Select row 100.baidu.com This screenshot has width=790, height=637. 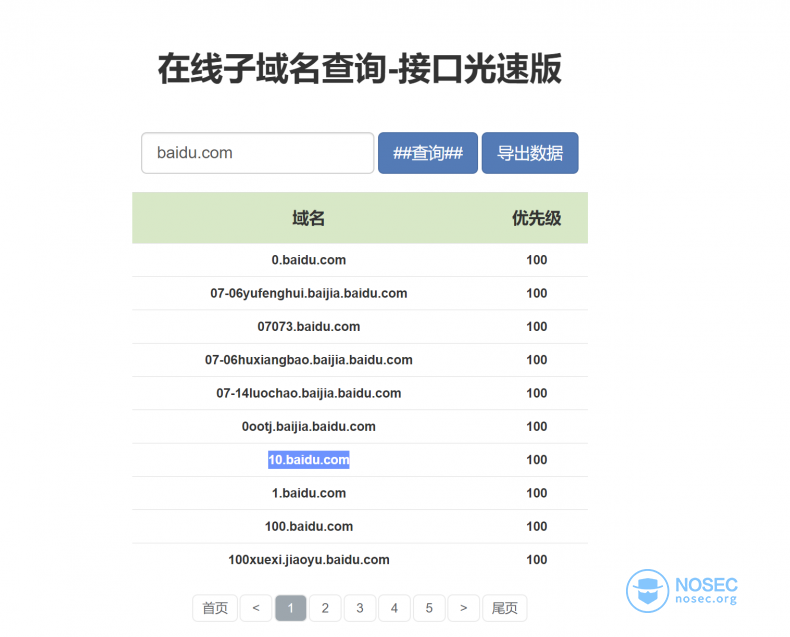pos(360,526)
